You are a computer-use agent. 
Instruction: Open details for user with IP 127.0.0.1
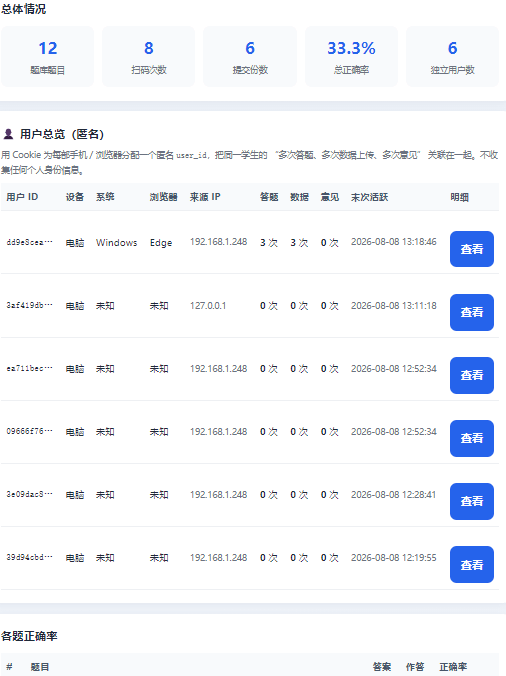point(472,312)
